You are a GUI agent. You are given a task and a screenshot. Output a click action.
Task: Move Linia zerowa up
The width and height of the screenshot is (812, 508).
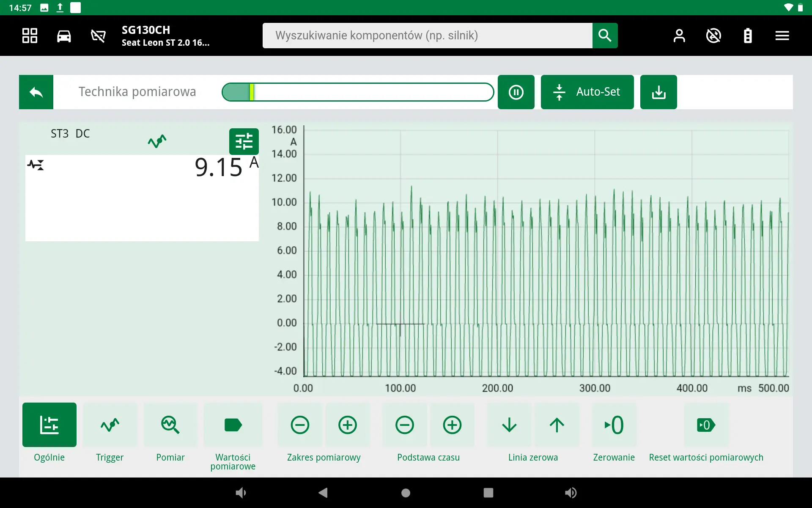point(557,425)
